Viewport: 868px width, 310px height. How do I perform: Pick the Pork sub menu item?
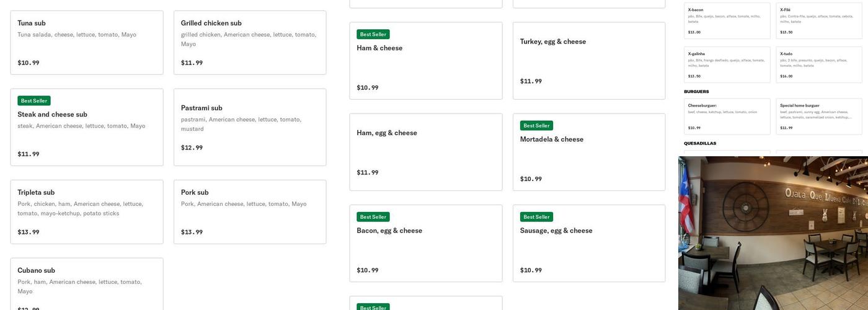(x=250, y=212)
